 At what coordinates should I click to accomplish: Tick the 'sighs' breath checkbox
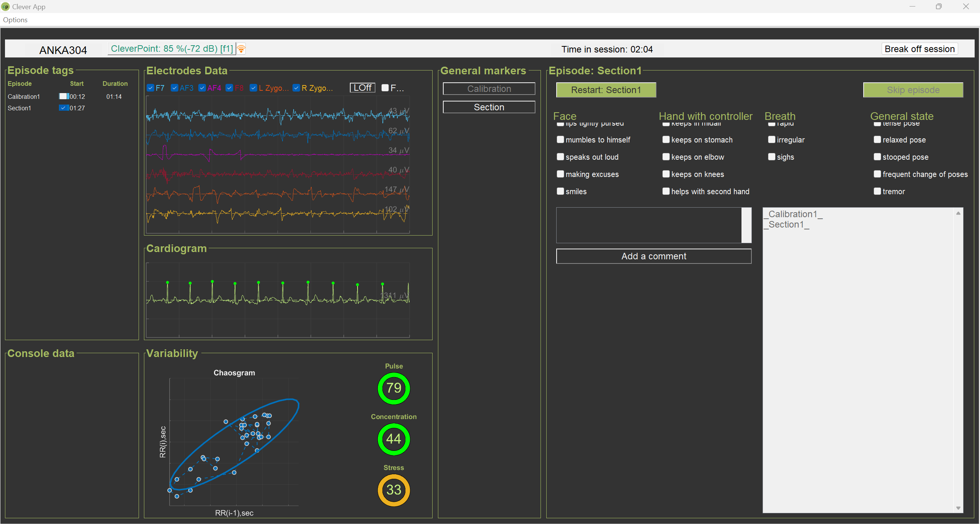pos(772,157)
